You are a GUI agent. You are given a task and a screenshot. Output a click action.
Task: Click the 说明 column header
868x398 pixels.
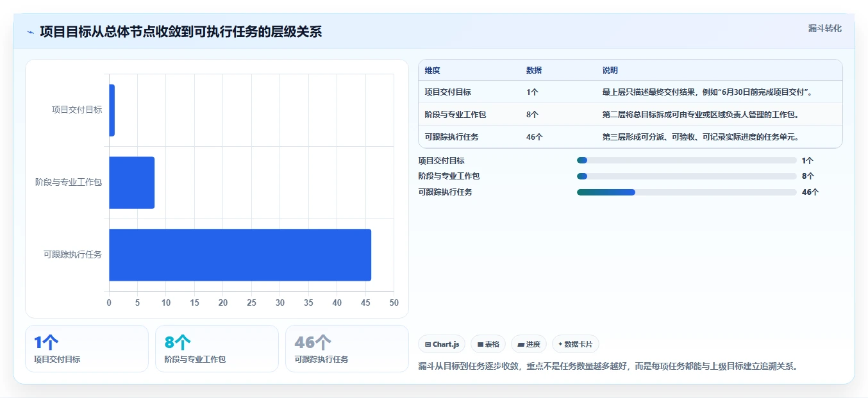610,70
